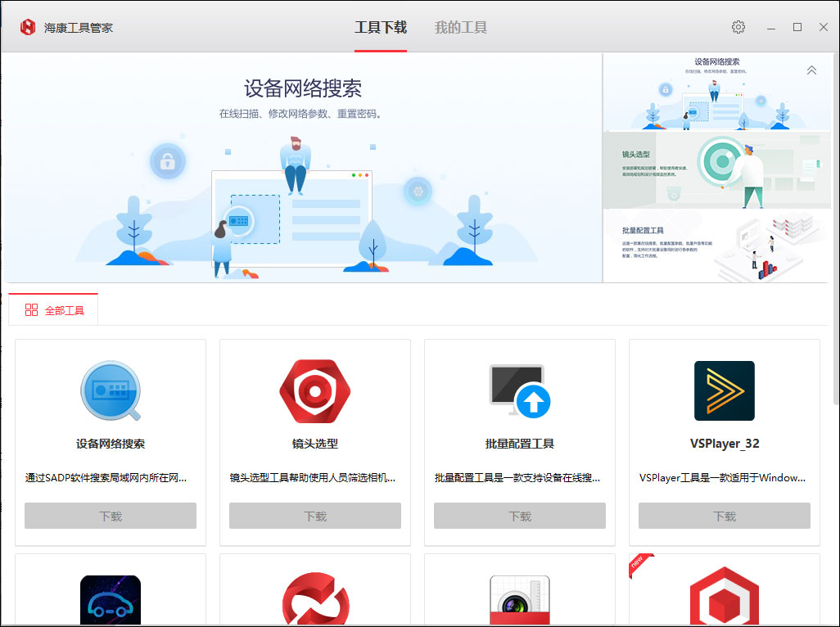840x627 pixels.
Task: Click description VSPlayer工具是一款适用于Window...
Action: pyautogui.click(x=722, y=477)
